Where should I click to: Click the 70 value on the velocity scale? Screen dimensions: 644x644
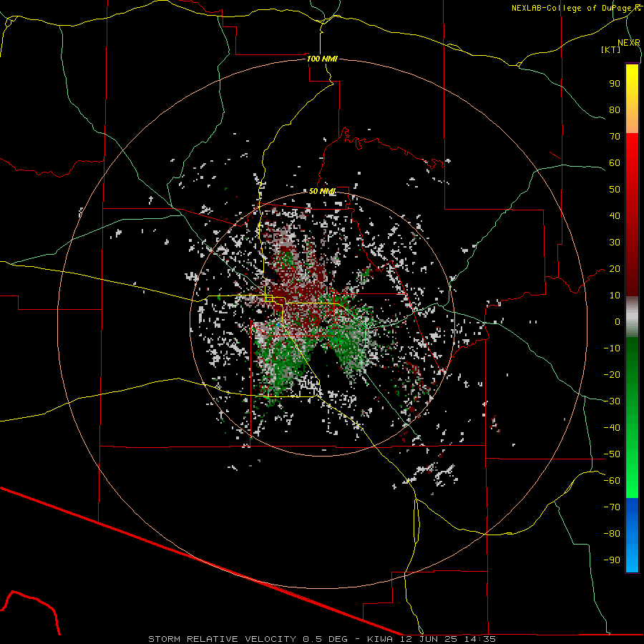coord(615,137)
